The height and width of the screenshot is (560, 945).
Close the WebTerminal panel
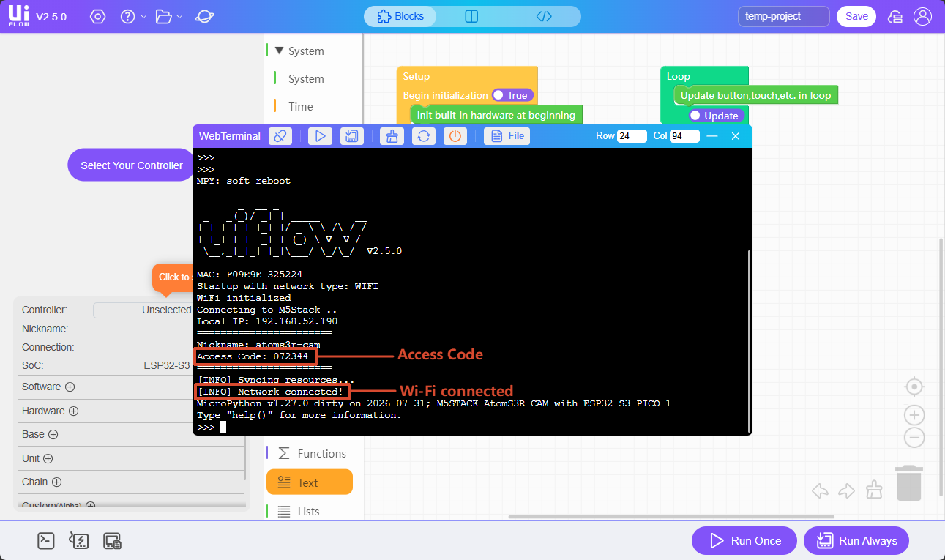click(736, 136)
